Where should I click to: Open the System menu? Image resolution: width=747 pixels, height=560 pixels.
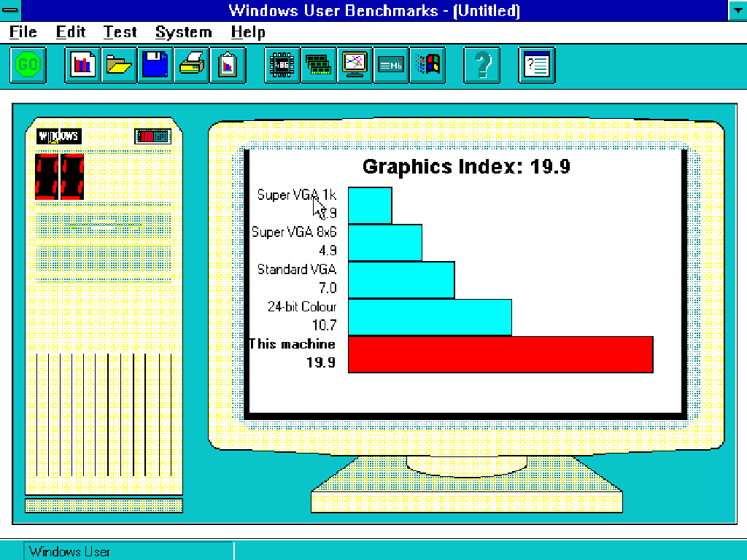pyautogui.click(x=183, y=32)
